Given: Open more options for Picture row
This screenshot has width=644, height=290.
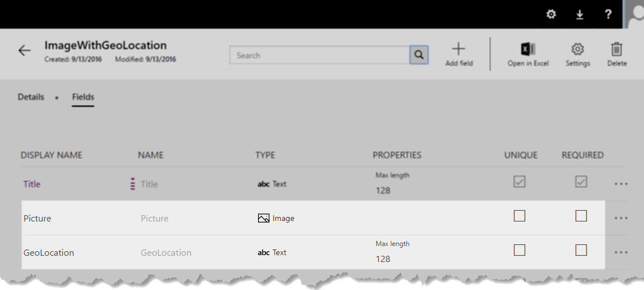Looking at the screenshot, I should pyautogui.click(x=621, y=218).
